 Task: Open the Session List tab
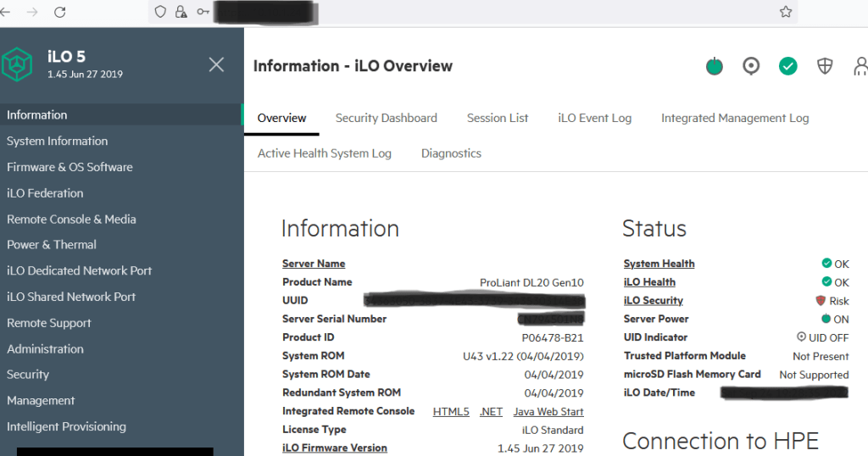coord(497,118)
